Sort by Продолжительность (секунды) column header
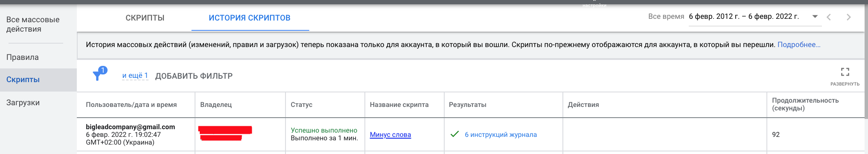 (x=805, y=104)
